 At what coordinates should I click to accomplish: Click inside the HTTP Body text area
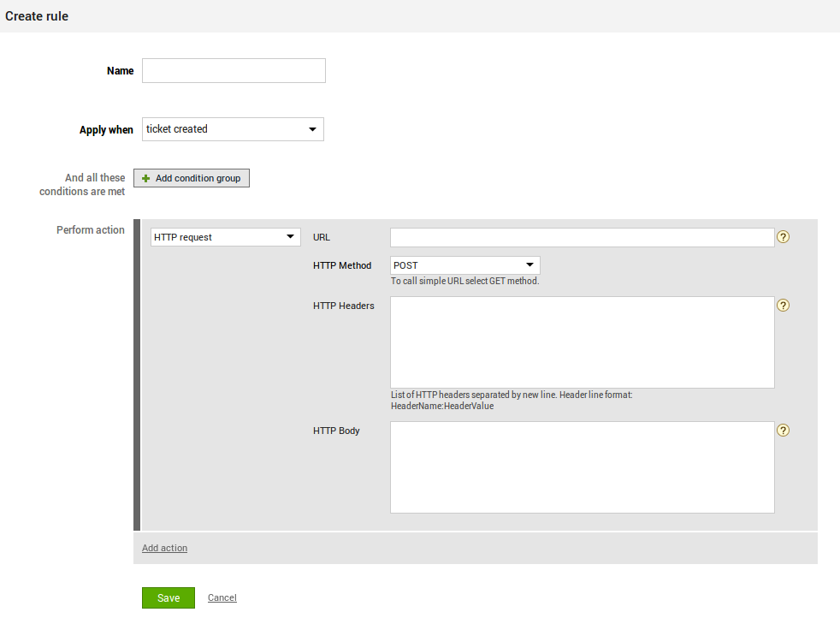click(x=582, y=467)
